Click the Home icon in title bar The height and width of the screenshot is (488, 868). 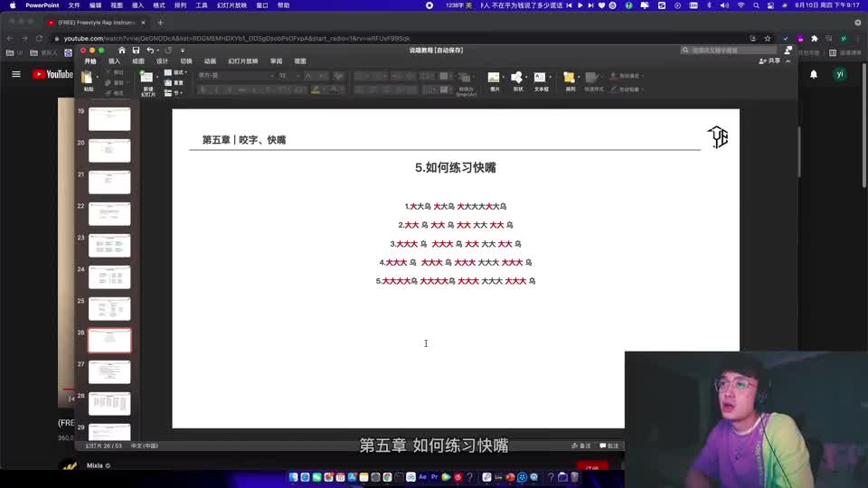click(122, 51)
